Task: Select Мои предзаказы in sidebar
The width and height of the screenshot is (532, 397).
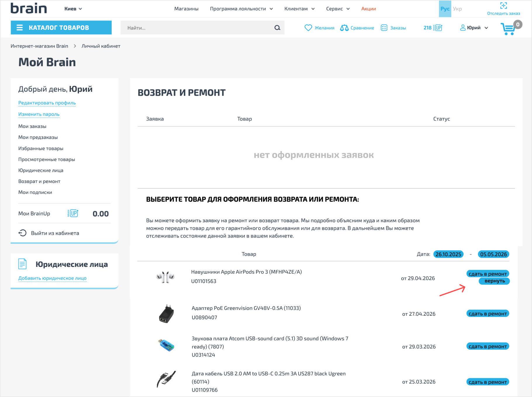Action: 38,137
